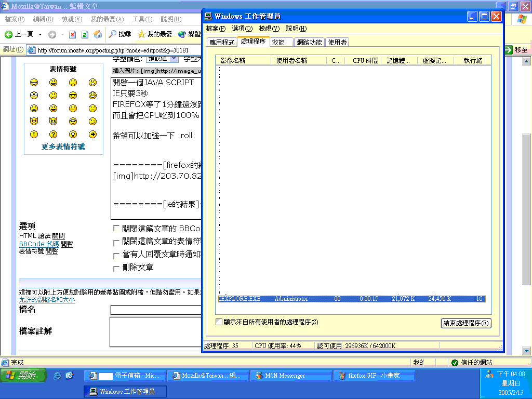Image resolution: width=532 pixels, height=399 pixels.
Task: Open Favorites with the star icon
Action: coord(141,34)
